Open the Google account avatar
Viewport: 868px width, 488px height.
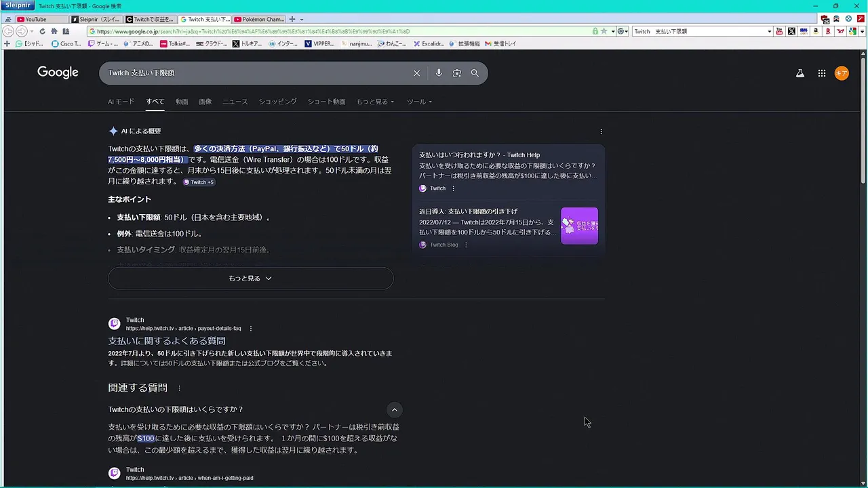[842, 73]
